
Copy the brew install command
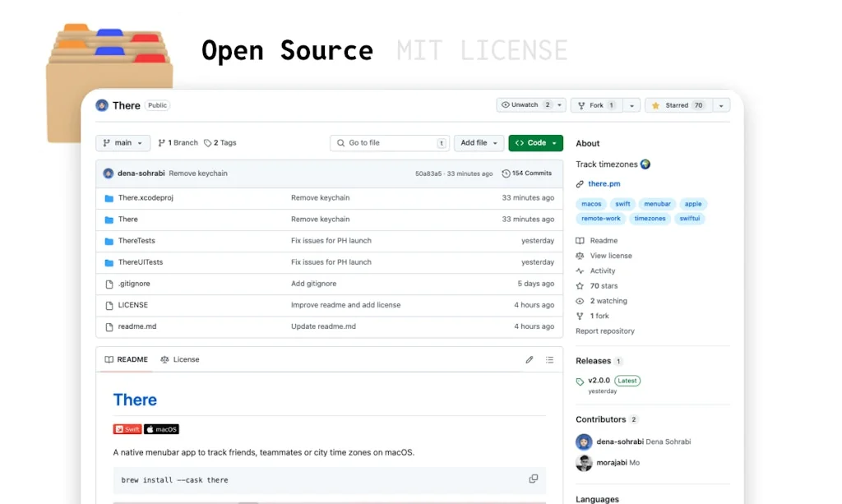[534, 479]
